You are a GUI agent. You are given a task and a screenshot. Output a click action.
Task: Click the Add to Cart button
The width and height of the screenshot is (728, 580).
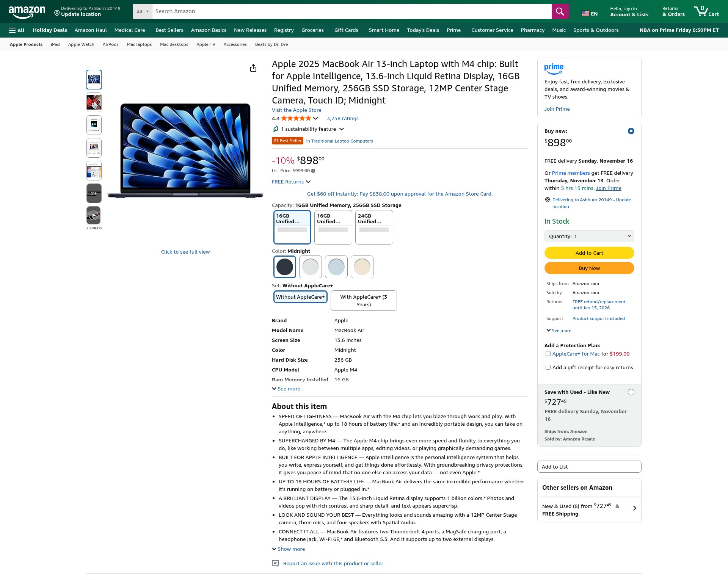click(589, 253)
